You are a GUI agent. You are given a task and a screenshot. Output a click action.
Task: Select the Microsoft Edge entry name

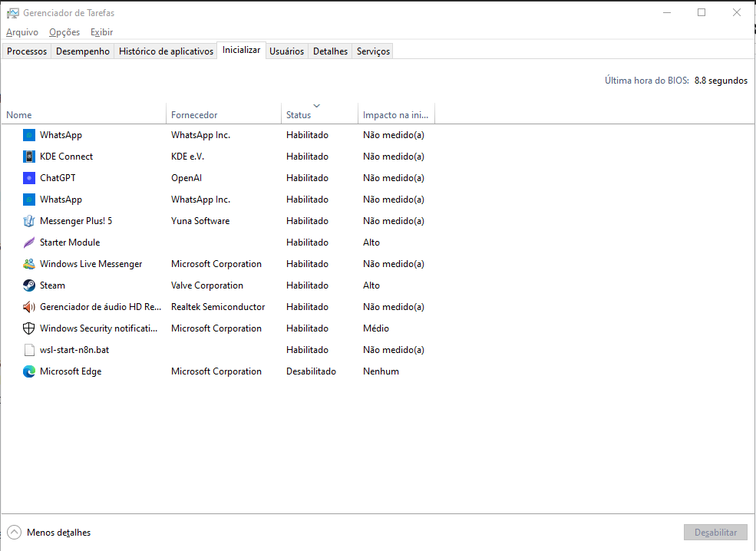[71, 371]
